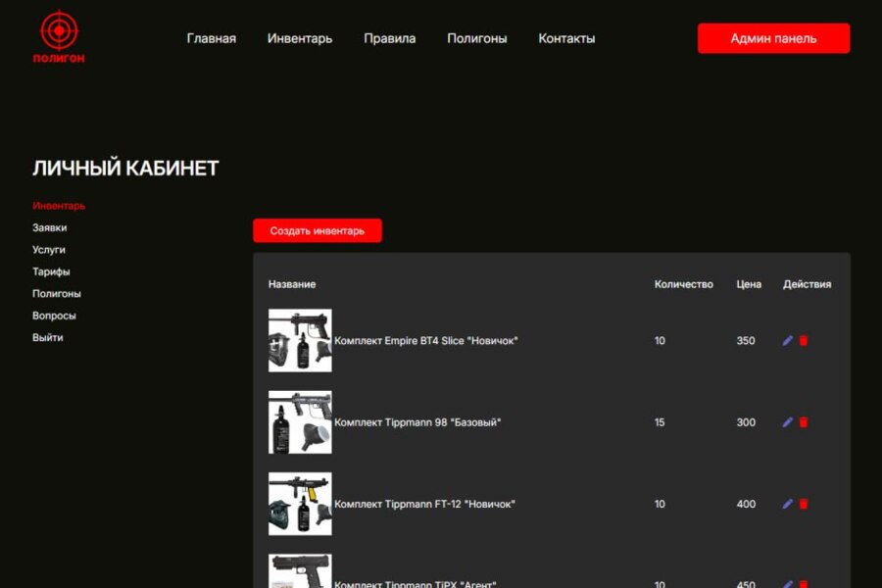Open Вопросы in the sidebar
882x588 pixels.
coord(54,316)
